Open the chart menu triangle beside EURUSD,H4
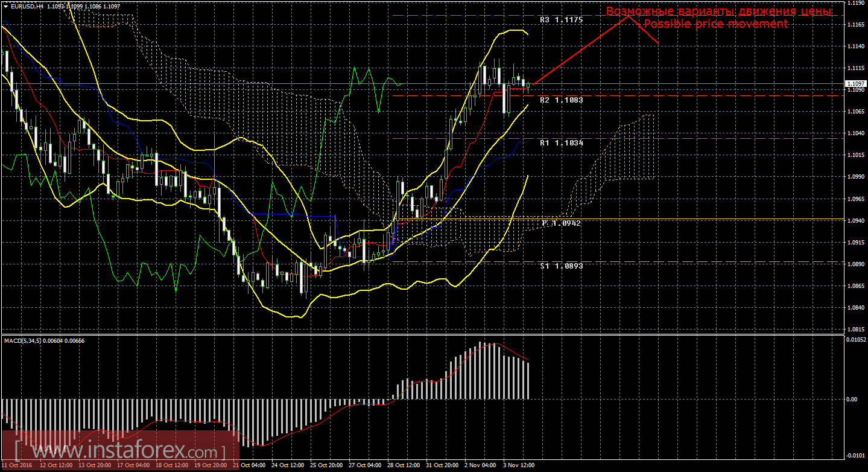The image size is (868, 472). click(5, 6)
